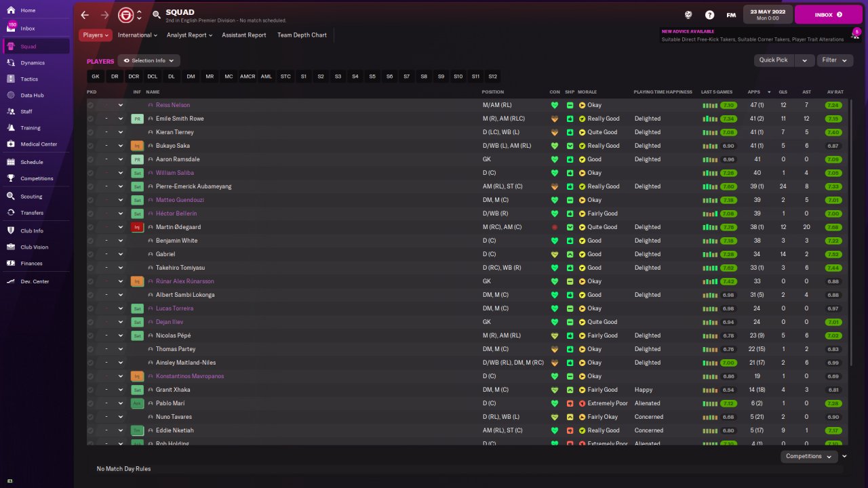Click the Inj status icon for Bukayo Saka

[137, 146]
